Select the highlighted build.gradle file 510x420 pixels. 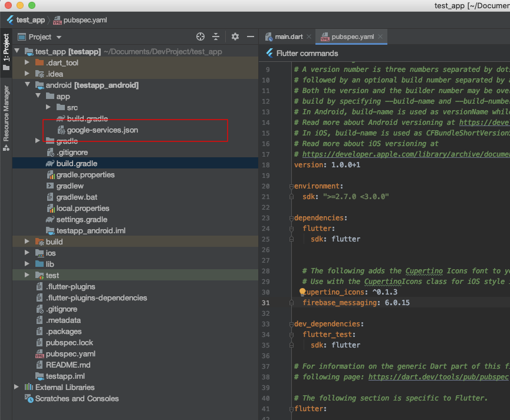(x=135, y=164)
